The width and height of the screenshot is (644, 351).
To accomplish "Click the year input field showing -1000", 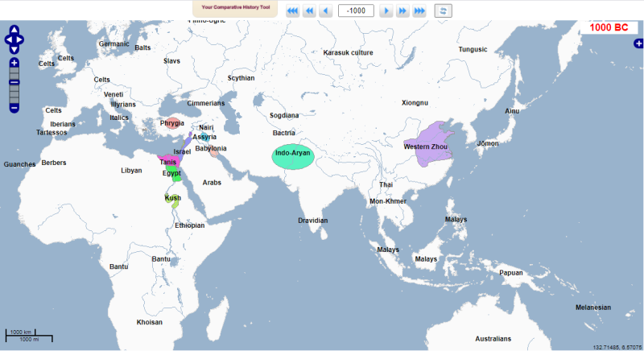I will (356, 10).
